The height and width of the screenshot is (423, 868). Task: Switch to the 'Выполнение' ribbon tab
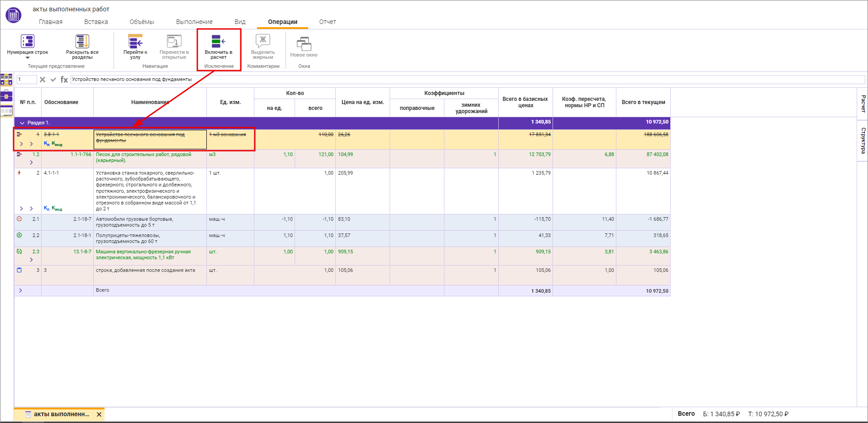[x=194, y=22]
